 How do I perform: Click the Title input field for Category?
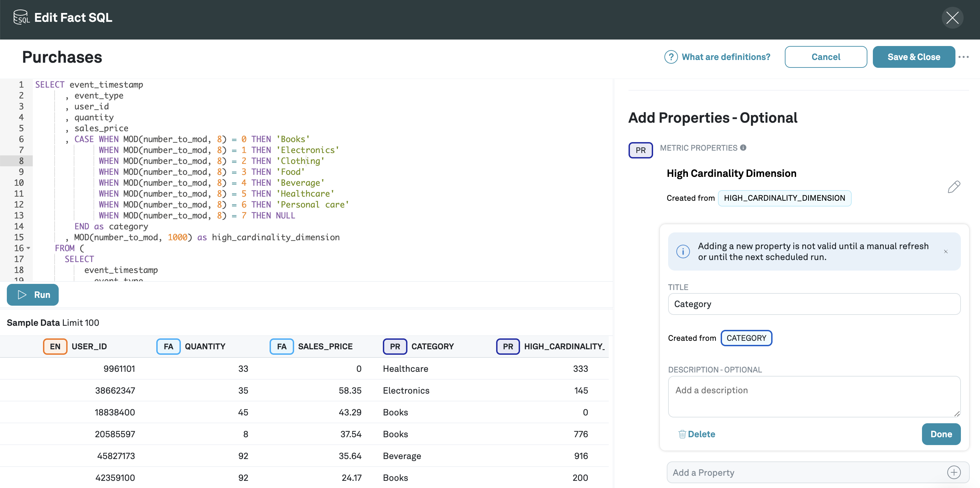(814, 303)
